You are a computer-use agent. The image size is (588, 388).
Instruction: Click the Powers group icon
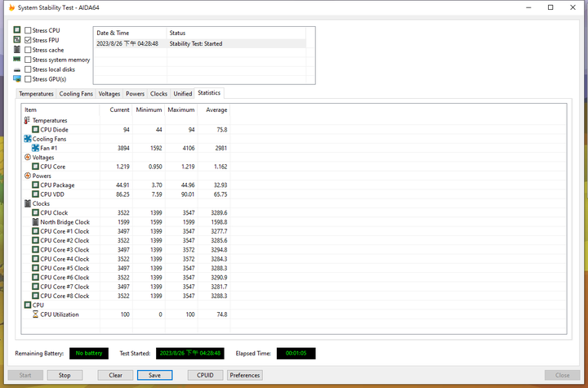click(28, 176)
